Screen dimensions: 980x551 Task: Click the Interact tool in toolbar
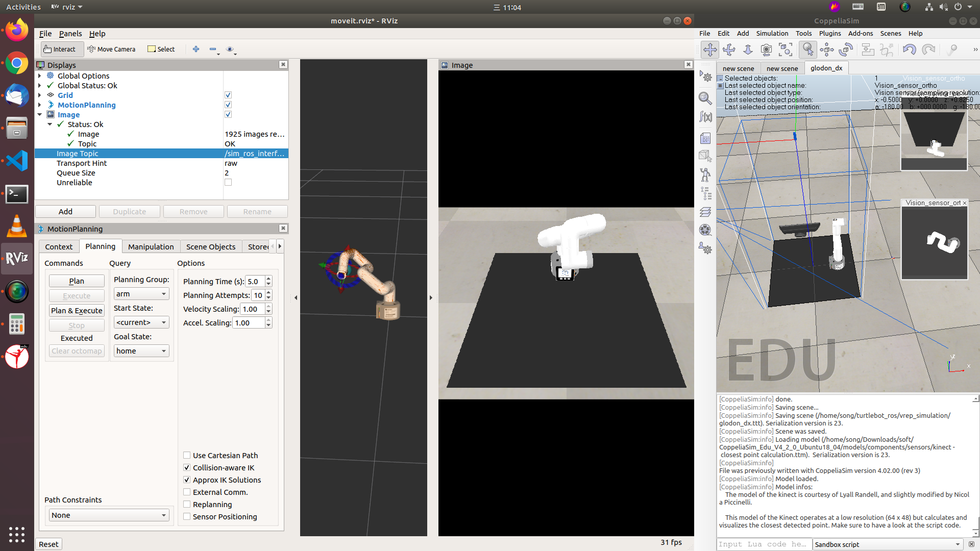[x=60, y=49]
